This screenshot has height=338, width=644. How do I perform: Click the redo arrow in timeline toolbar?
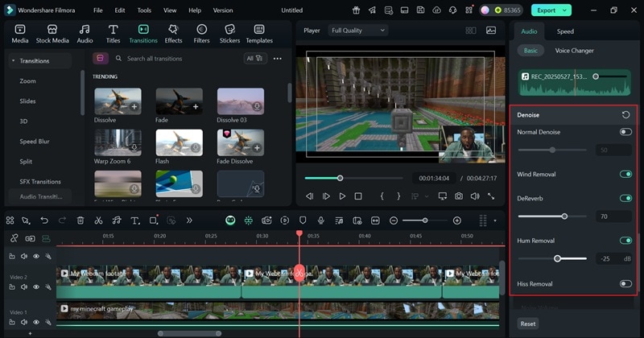(x=62, y=221)
